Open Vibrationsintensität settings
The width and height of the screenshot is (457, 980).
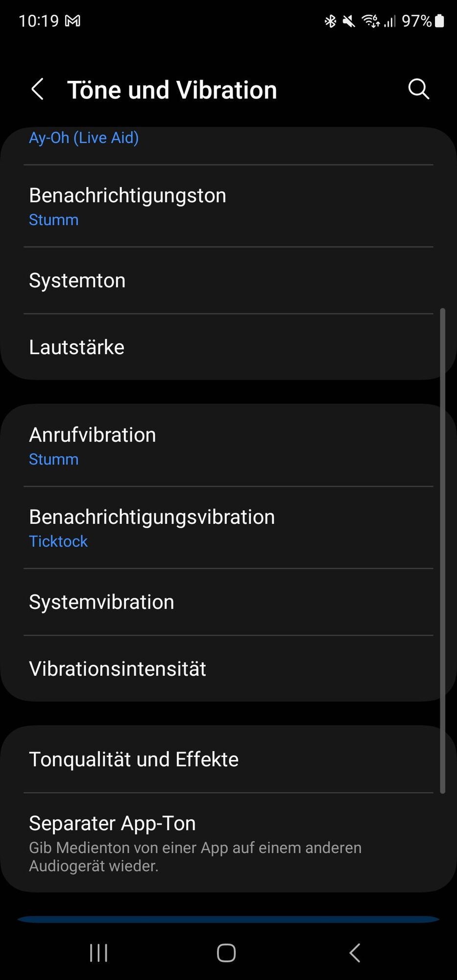[x=228, y=669]
